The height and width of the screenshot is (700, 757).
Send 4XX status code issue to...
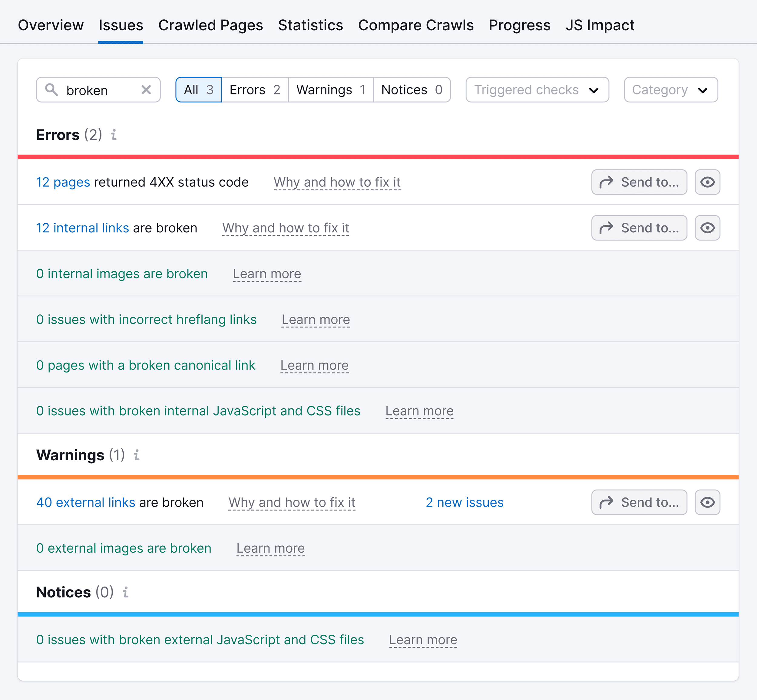click(x=639, y=182)
